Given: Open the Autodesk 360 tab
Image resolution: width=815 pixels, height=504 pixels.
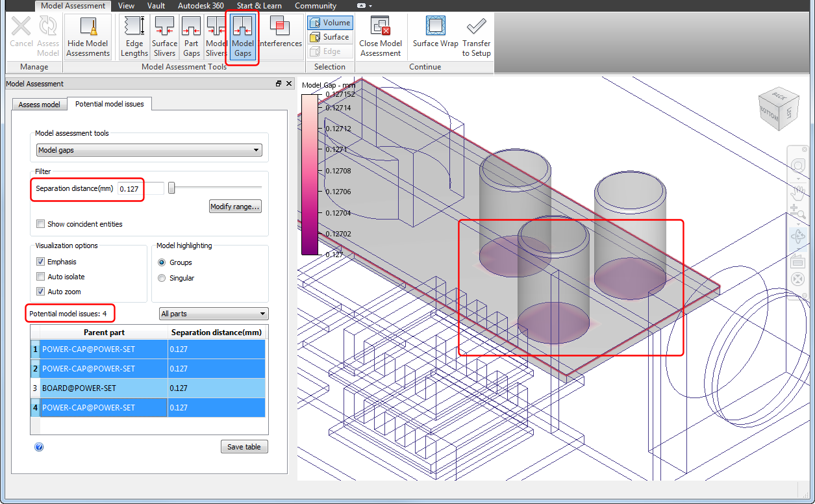Looking at the screenshot, I should (201, 6).
